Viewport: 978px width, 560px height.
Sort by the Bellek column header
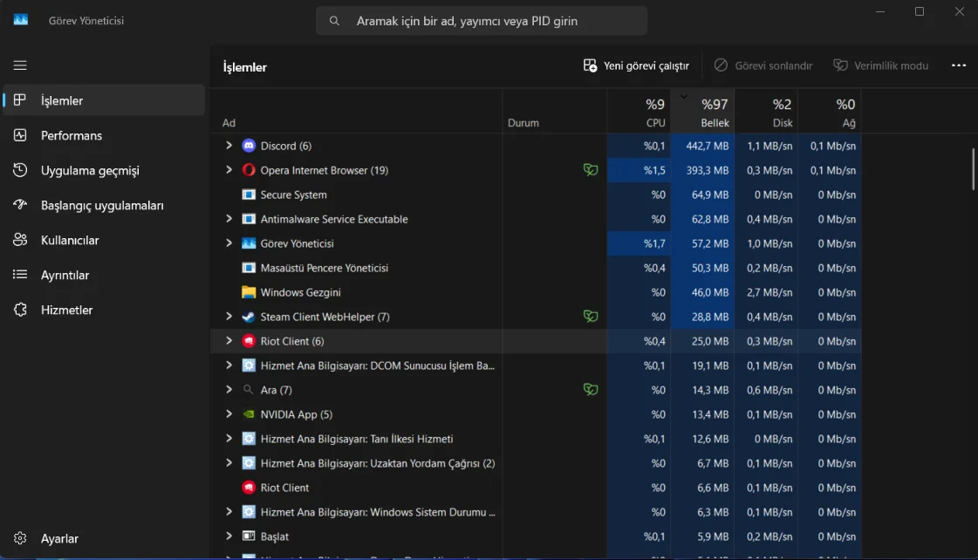(x=702, y=112)
